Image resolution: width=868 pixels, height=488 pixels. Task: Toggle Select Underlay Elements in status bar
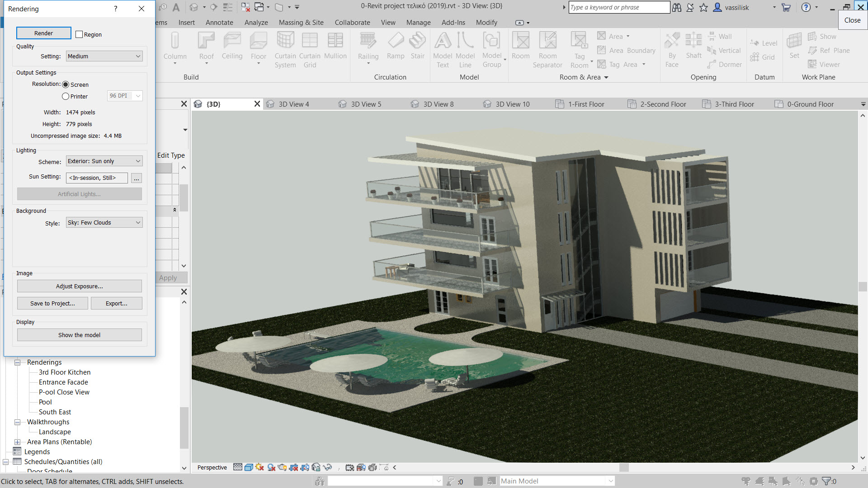759,481
